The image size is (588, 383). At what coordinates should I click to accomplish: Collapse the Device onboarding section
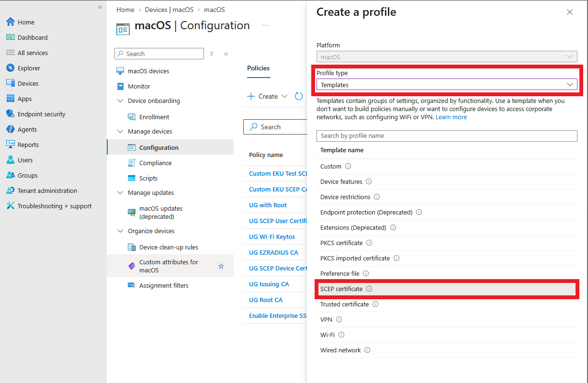coord(120,101)
